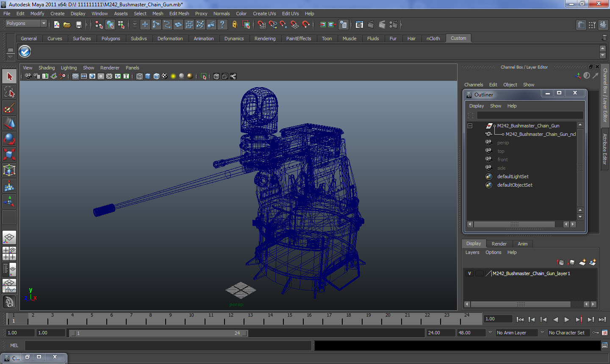
Task: Choose the Lasso selection tool
Action: point(9,92)
